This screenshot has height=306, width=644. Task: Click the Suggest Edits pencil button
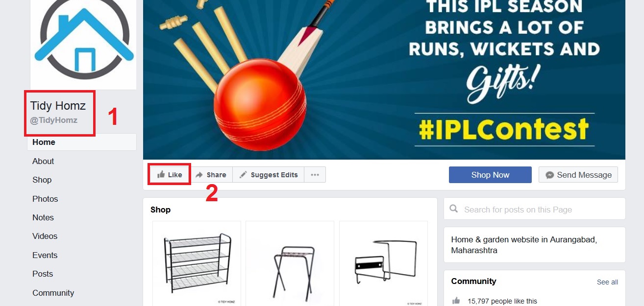269,175
